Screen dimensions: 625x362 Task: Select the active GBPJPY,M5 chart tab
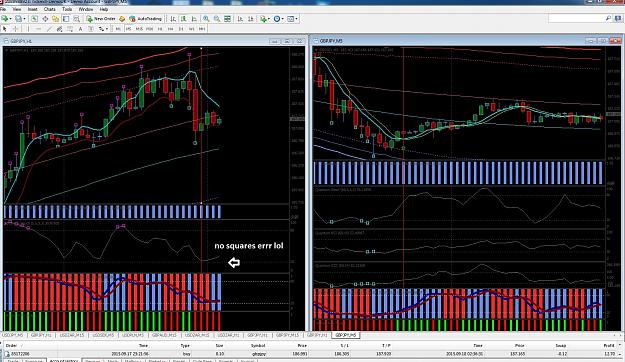point(346,335)
